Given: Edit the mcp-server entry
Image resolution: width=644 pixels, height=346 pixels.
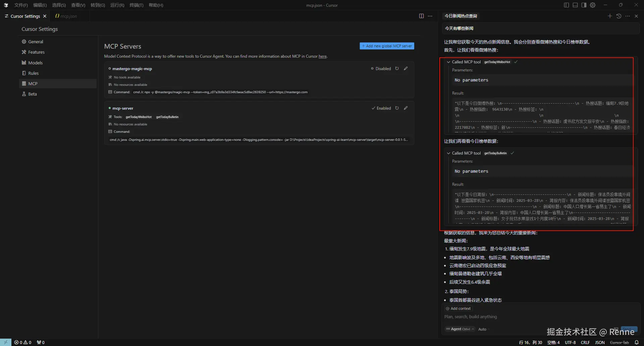Looking at the screenshot, I should pyautogui.click(x=406, y=108).
